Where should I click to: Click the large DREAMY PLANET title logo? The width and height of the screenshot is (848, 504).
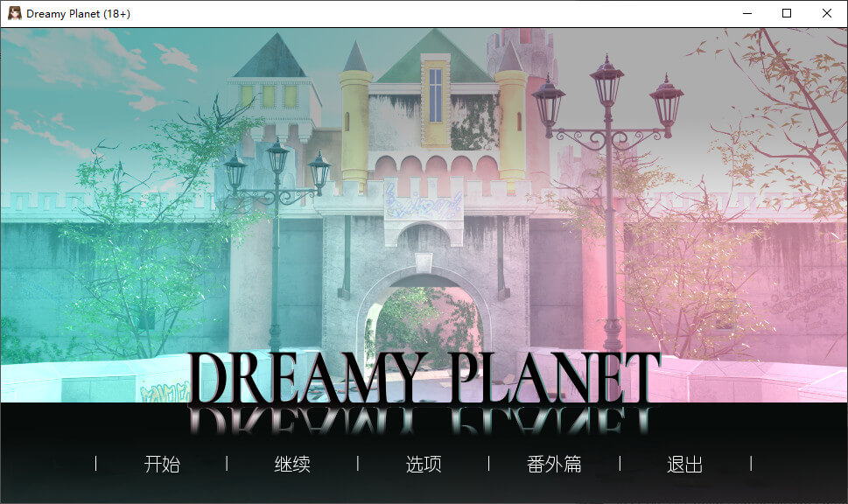424,378
